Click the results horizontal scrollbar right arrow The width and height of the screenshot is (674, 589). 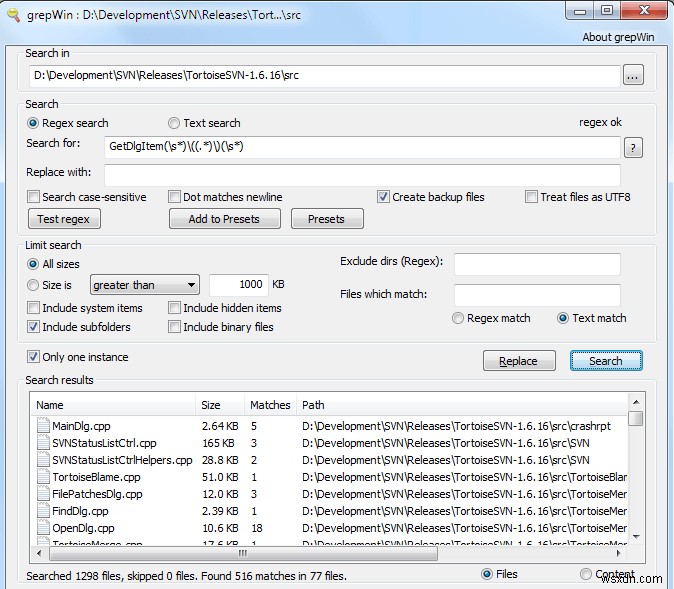(619, 554)
